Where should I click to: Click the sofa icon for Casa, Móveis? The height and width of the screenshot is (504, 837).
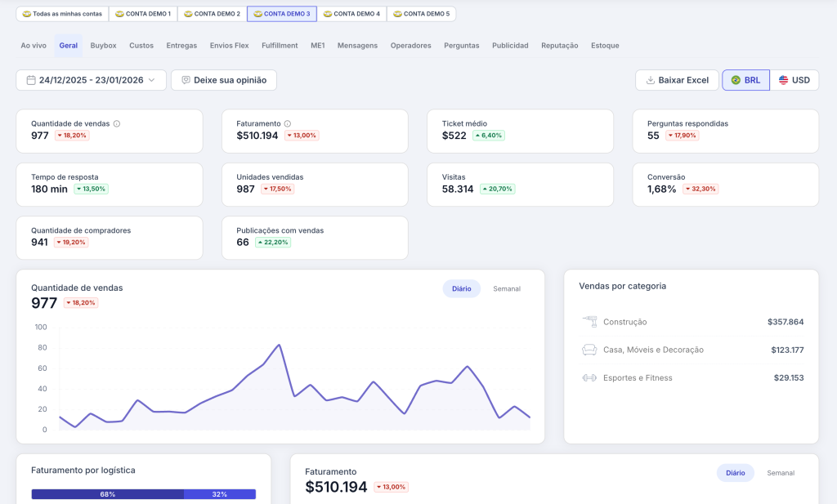589,350
